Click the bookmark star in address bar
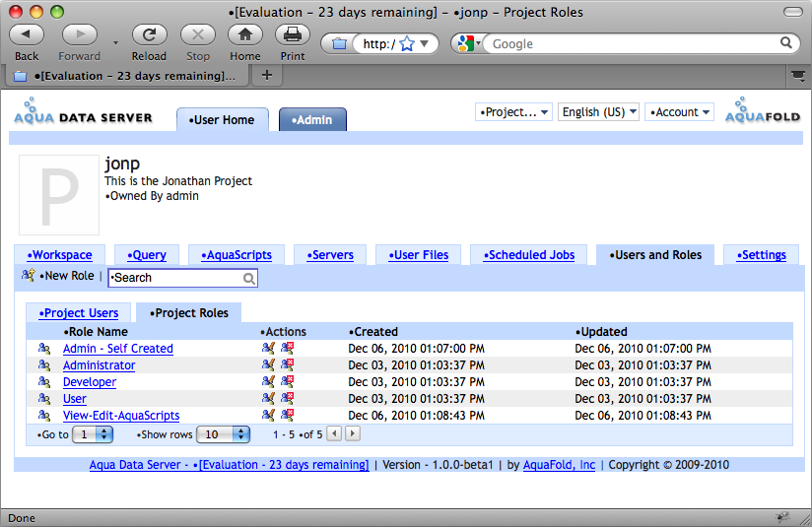This screenshot has height=527, width=812. tap(408, 44)
